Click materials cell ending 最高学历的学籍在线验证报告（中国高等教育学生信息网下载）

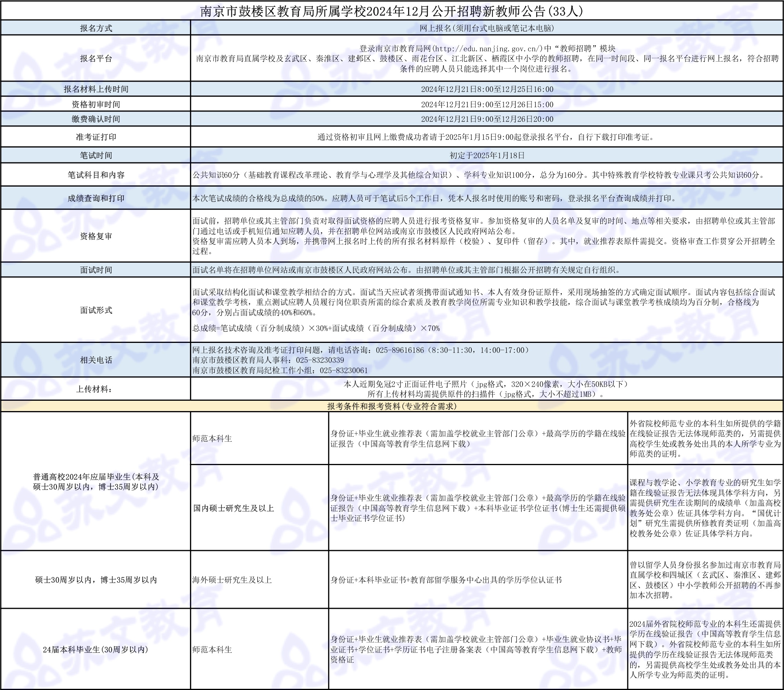click(478, 438)
